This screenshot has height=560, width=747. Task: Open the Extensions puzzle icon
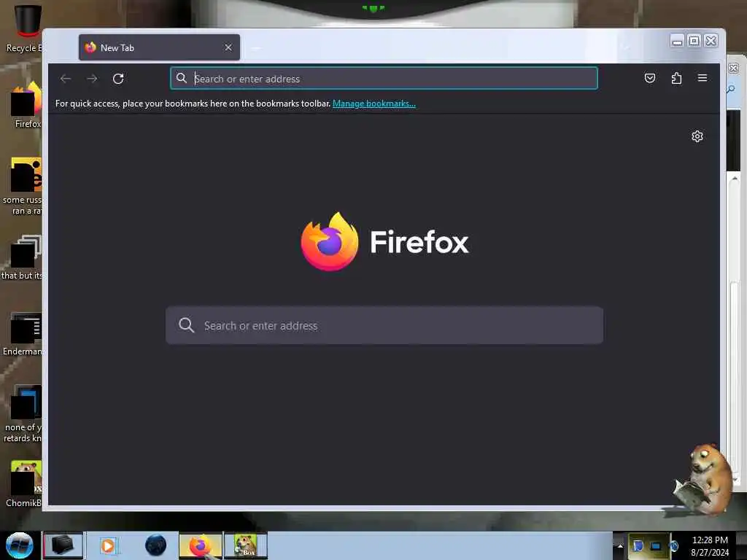676,78
